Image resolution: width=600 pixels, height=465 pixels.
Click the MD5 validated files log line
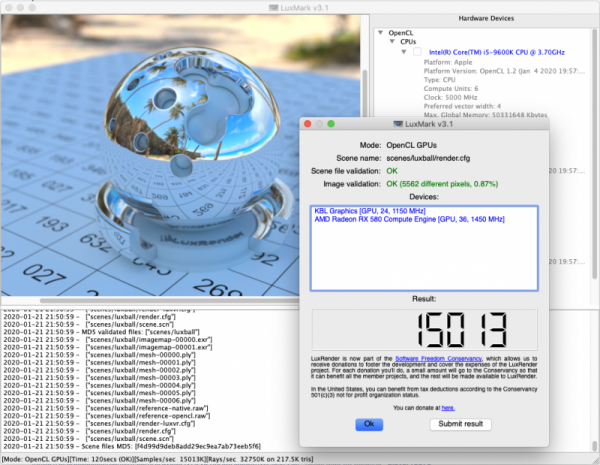tap(101, 332)
